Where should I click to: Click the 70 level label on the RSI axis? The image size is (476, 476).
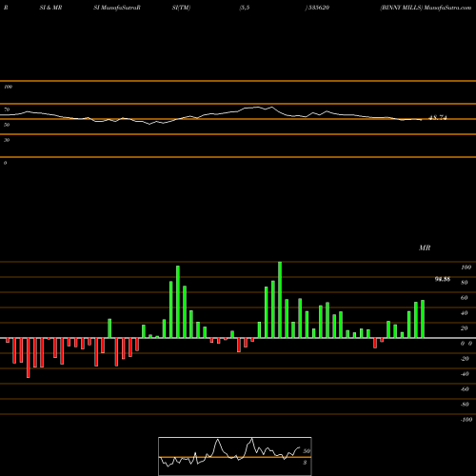pos(7,109)
